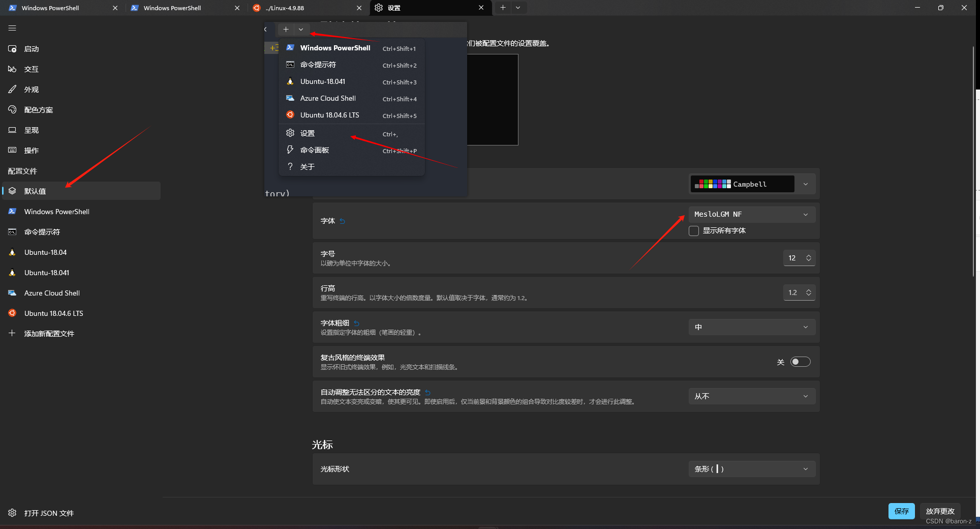Image resolution: width=980 pixels, height=529 pixels.
Task: Check the 显示所有字体 checkbox
Action: point(694,231)
